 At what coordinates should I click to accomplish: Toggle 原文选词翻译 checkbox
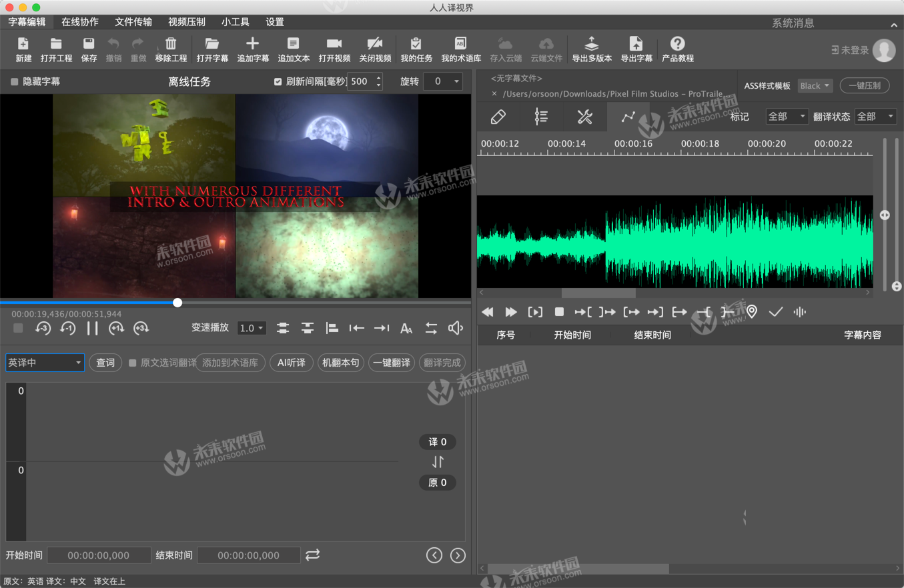[133, 363]
